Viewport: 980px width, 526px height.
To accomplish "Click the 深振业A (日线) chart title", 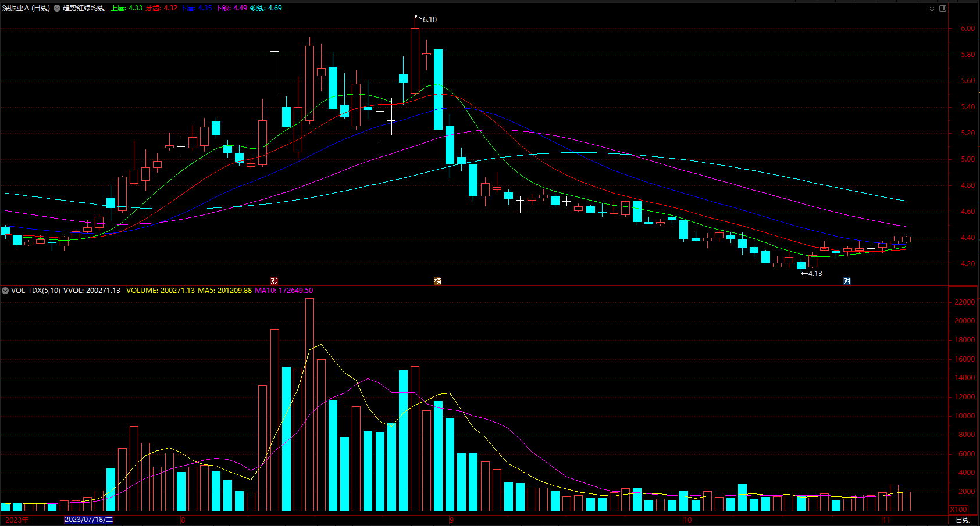I will tap(26, 8).
